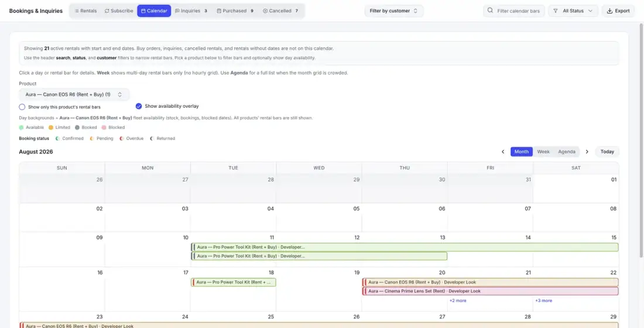Click the Inquiries chat icon
Image resolution: width=644 pixels, height=328 pixels.
(x=177, y=11)
